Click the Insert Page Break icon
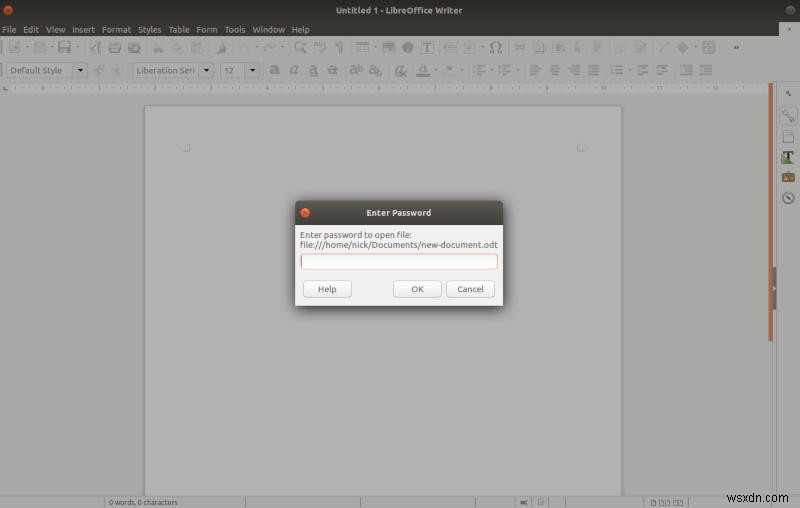Screen dimensions: 800x508 click(450, 47)
